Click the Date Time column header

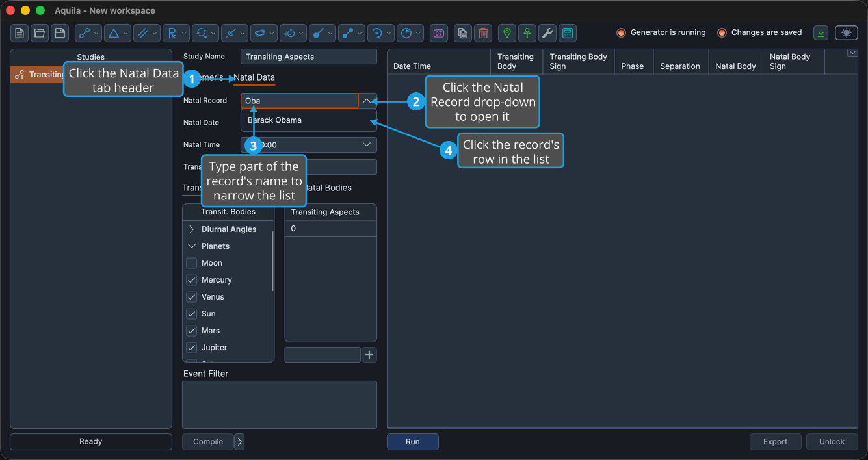(438, 62)
